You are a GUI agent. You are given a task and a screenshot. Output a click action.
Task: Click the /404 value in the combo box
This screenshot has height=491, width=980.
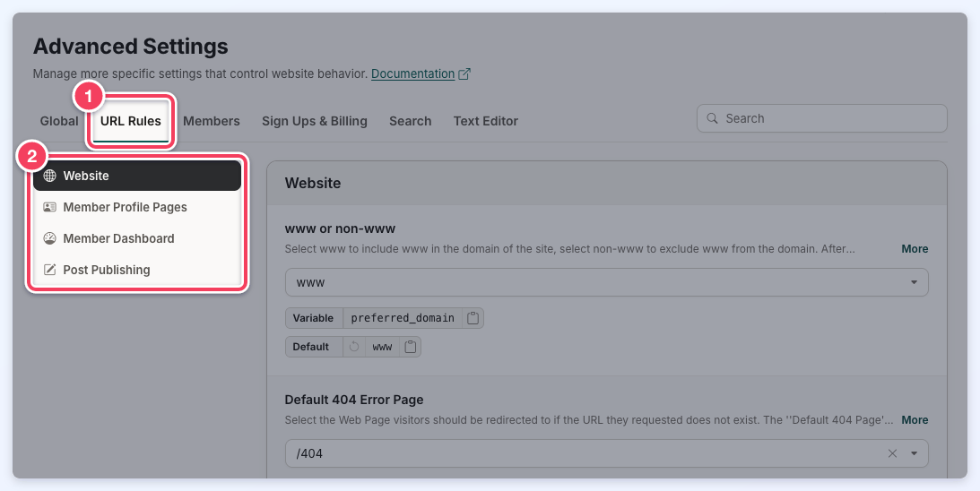(309, 453)
